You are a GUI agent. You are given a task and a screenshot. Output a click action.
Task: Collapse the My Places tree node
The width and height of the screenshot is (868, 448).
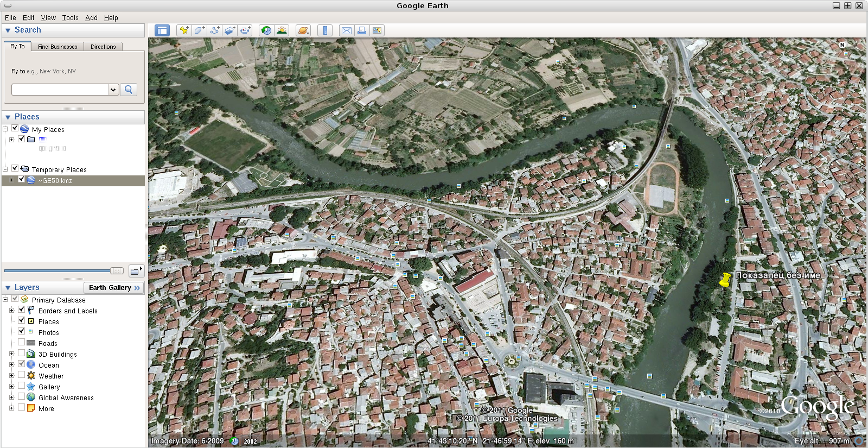pyautogui.click(x=5, y=129)
